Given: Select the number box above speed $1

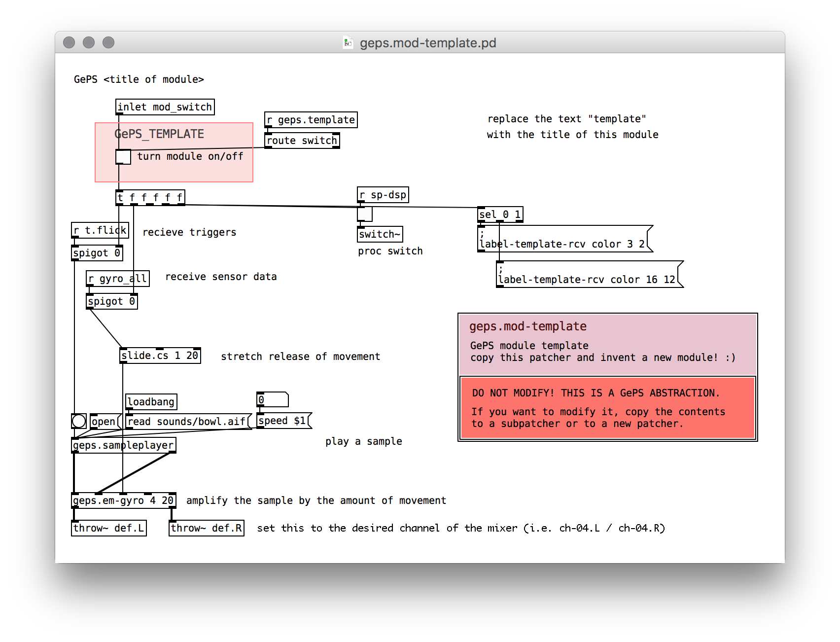Looking at the screenshot, I should [273, 399].
